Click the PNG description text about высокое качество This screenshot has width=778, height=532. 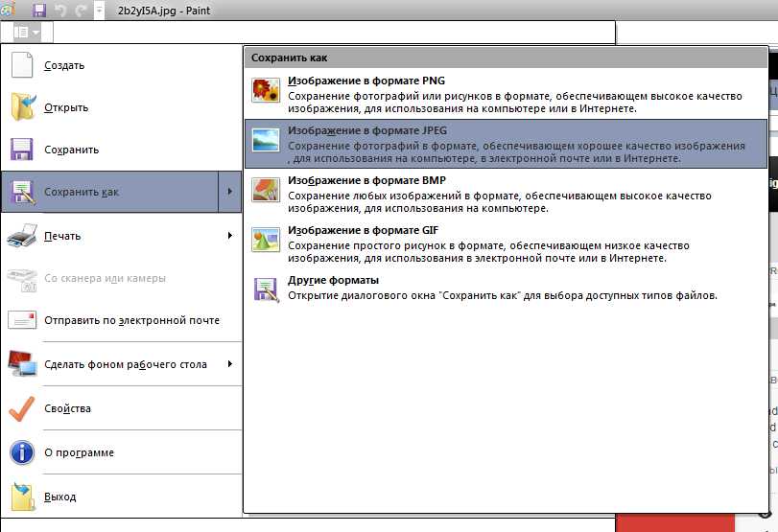[x=515, y=103]
